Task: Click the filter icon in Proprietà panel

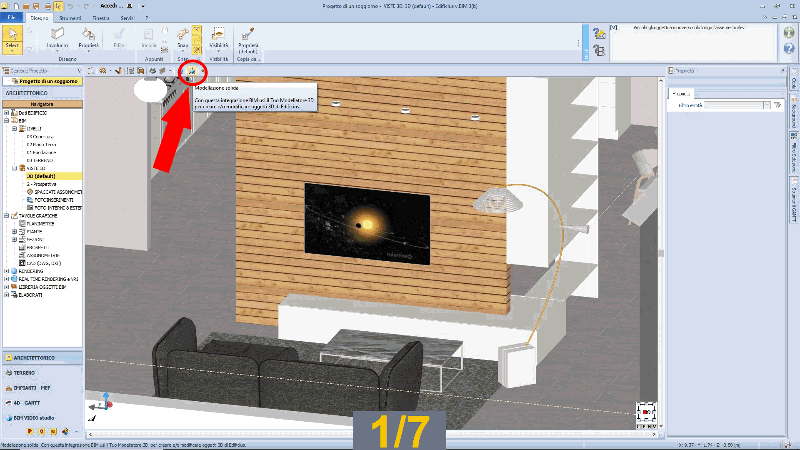Action: 777,105
